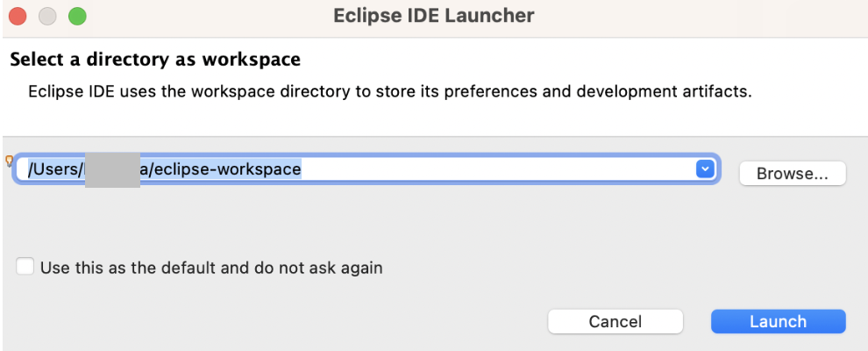Click the Cancel button

[615, 322]
